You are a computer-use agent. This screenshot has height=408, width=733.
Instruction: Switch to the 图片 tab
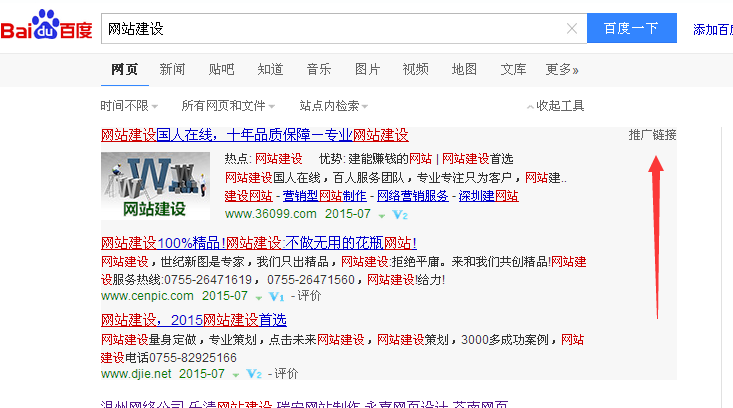[367, 69]
